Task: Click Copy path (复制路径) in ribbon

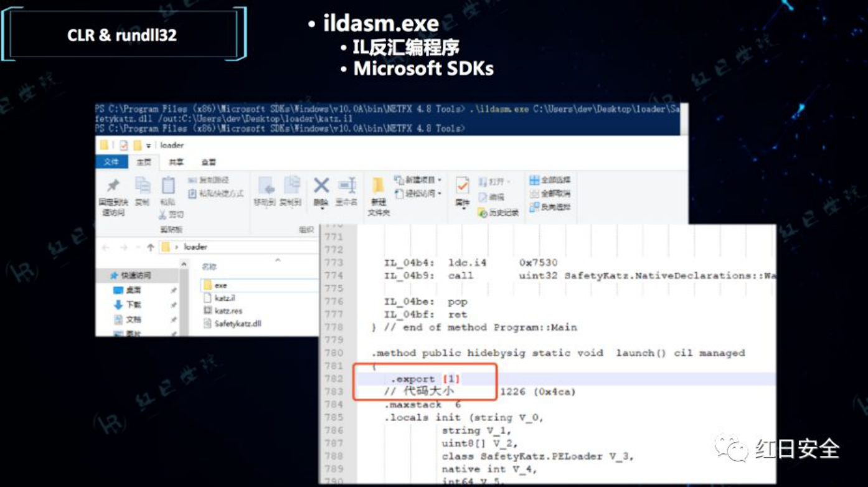Action: [x=209, y=181]
